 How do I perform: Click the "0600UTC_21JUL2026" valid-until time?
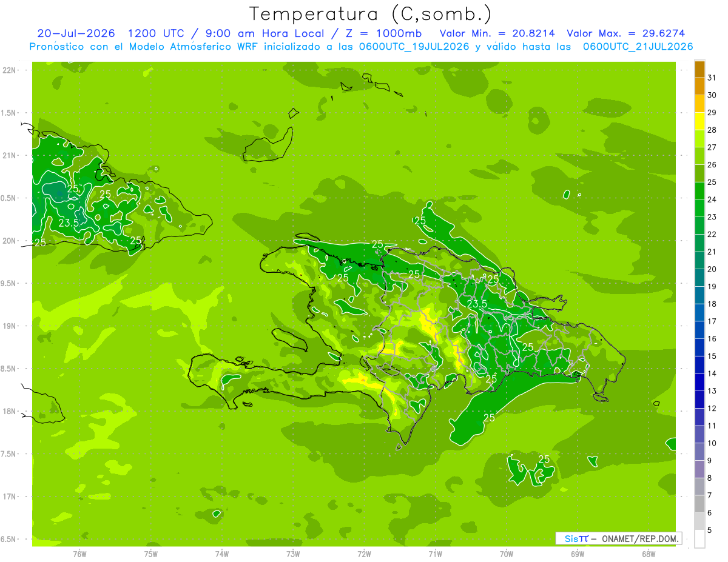(638, 47)
